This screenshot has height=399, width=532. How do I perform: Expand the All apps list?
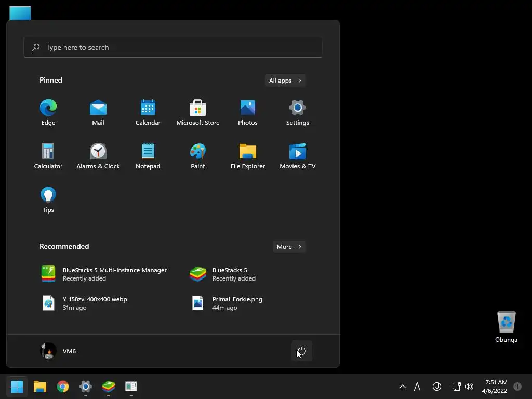[x=285, y=81]
